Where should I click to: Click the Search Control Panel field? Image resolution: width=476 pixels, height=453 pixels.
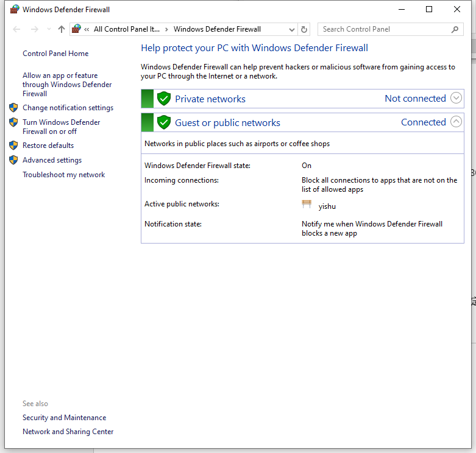pos(391,29)
